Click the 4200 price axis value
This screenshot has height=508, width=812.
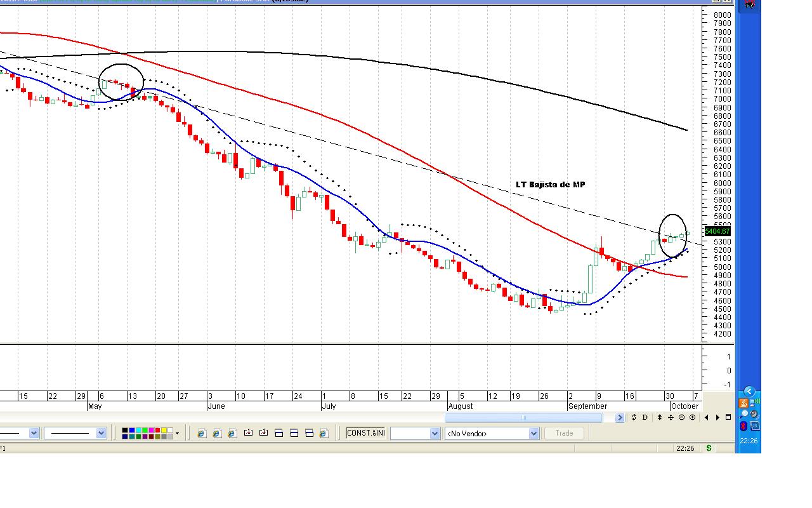pyautogui.click(x=722, y=334)
